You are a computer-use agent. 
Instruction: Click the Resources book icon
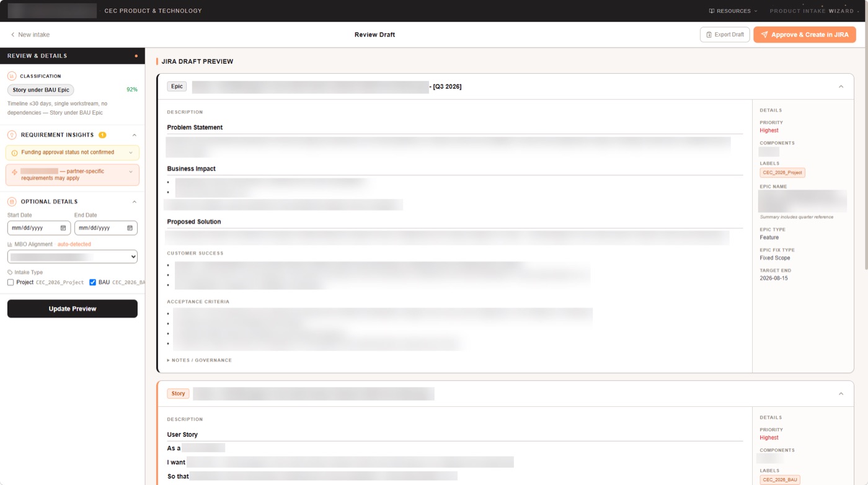tap(712, 11)
